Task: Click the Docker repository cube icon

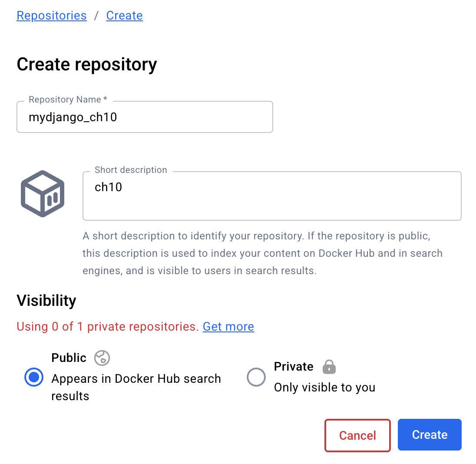Action: [x=43, y=194]
